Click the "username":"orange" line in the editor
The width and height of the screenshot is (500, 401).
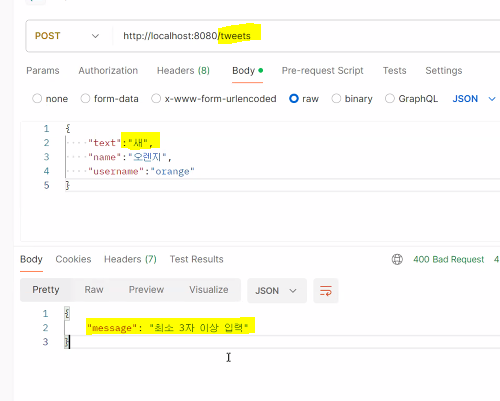(x=141, y=171)
